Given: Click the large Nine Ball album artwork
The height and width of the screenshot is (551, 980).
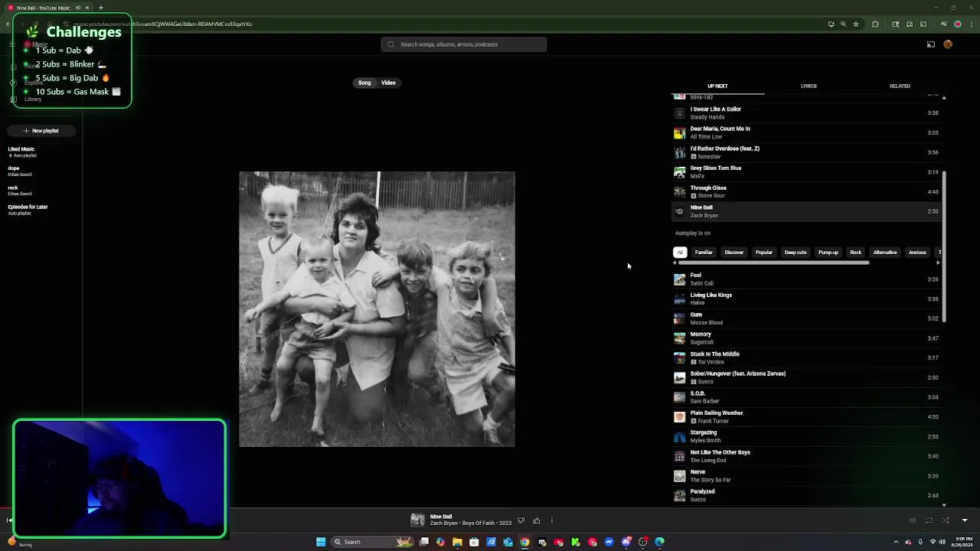Looking at the screenshot, I should 377,309.
